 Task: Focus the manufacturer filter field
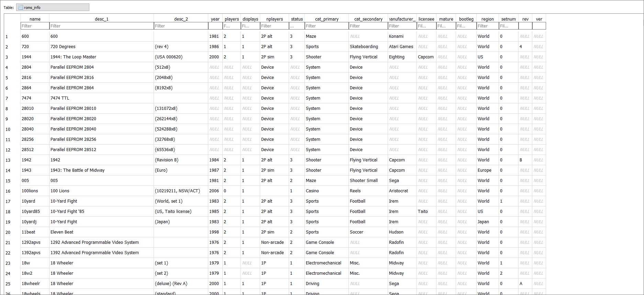(x=402, y=26)
